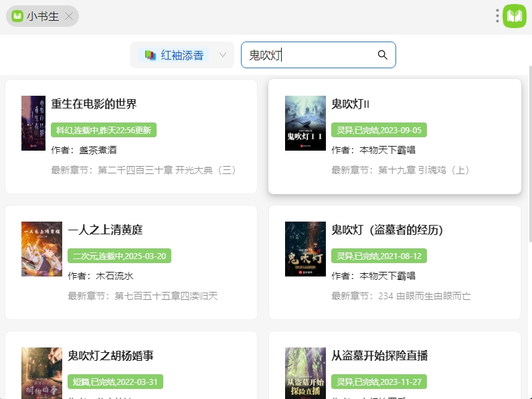Expand the 红袖添香 source dropdown arrow

[223, 55]
